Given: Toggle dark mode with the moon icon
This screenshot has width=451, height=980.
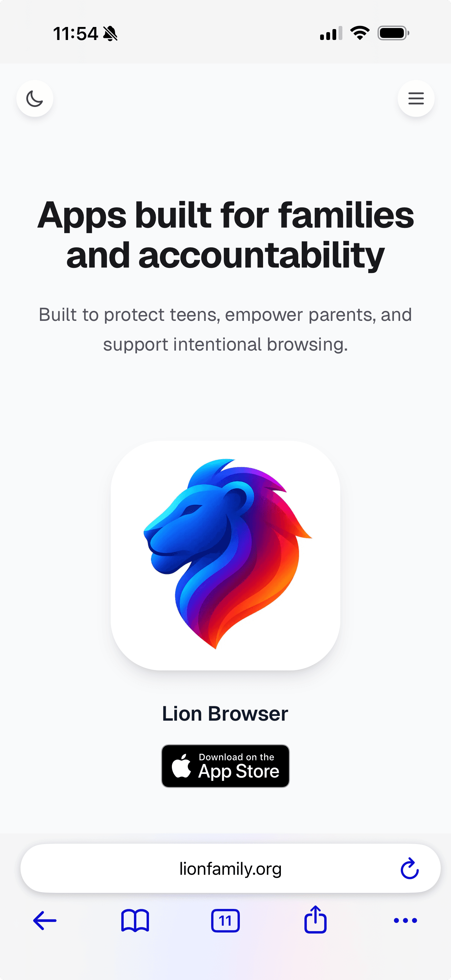Looking at the screenshot, I should click(x=35, y=98).
